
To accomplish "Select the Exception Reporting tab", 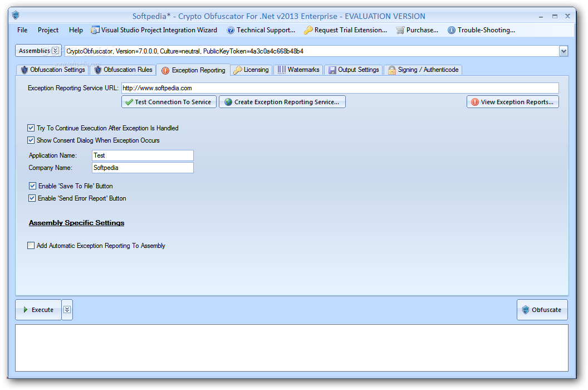I will click(x=194, y=70).
